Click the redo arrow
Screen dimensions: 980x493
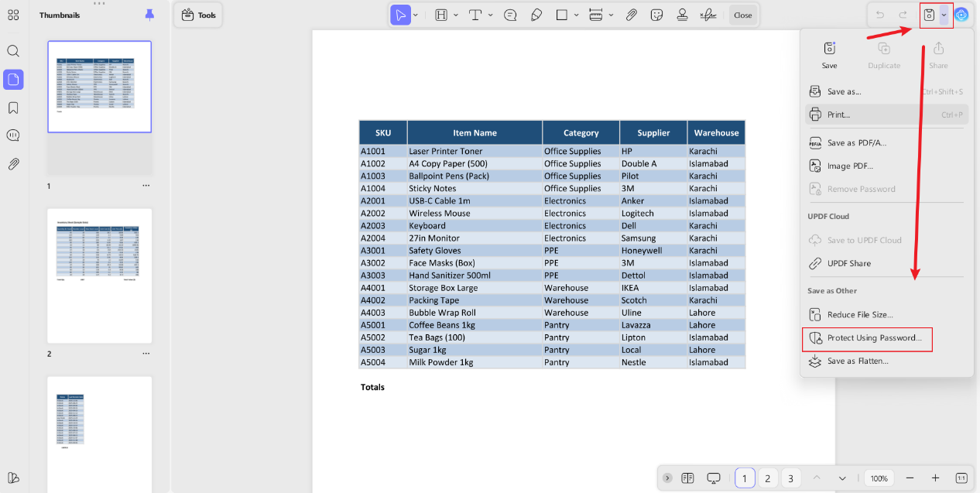903,15
